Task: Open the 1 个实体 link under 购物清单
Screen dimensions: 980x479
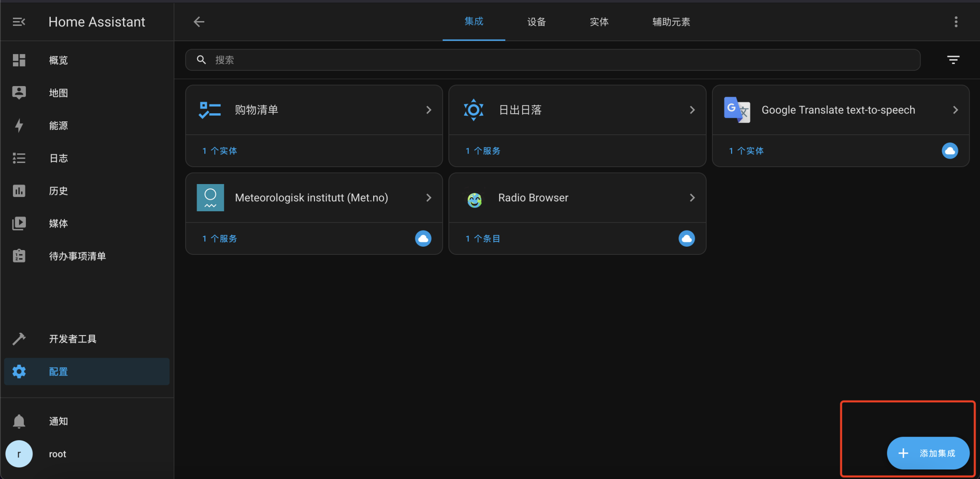Action: [x=219, y=151]
